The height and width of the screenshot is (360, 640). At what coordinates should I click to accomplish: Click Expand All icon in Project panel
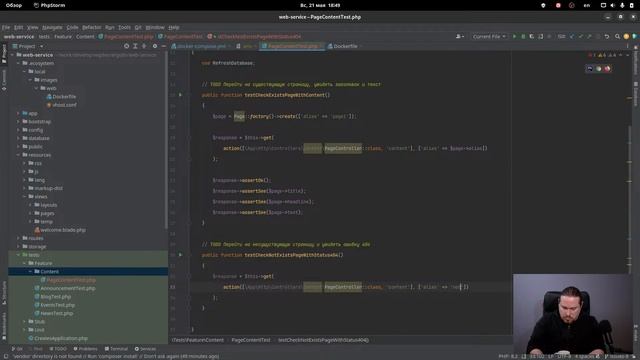[x=135, y=47]
